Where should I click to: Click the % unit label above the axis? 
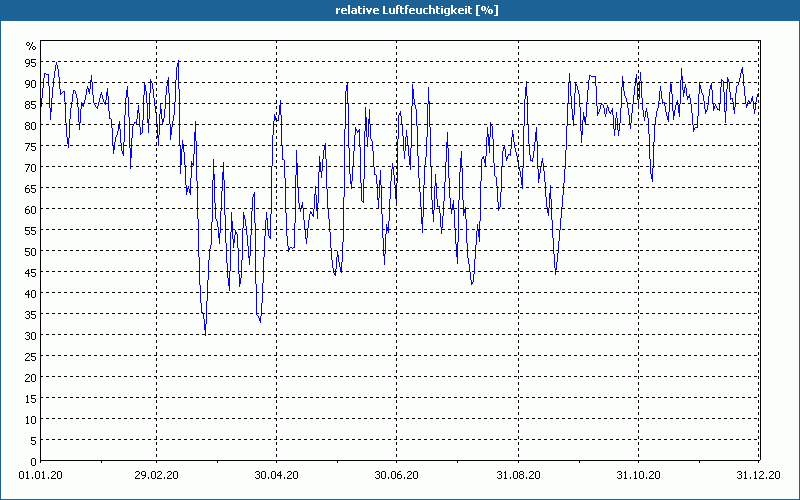(x=31, y=46)
